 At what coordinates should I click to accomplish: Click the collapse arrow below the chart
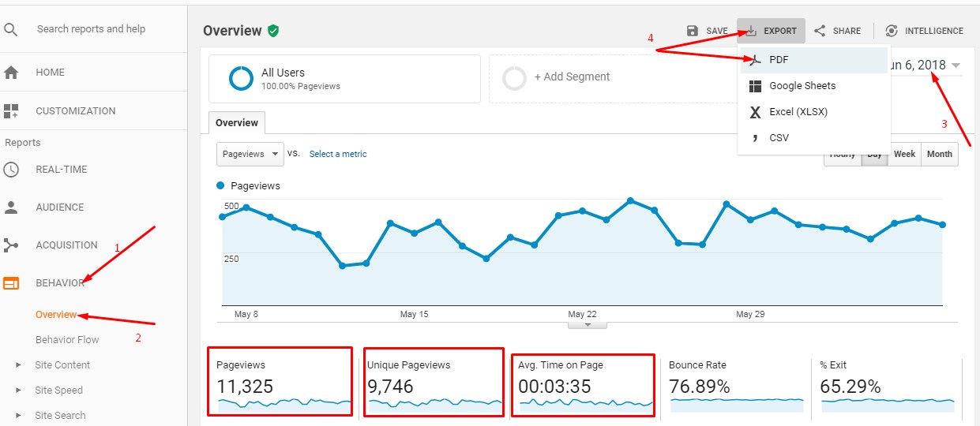coord(588,323)
